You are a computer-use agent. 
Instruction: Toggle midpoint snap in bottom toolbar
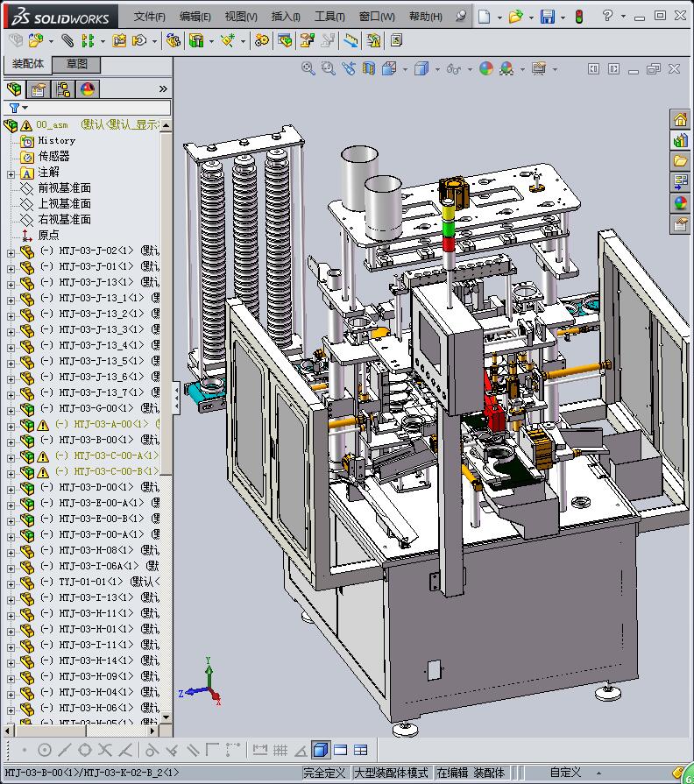pyautogui.click(x=65, y=750)
